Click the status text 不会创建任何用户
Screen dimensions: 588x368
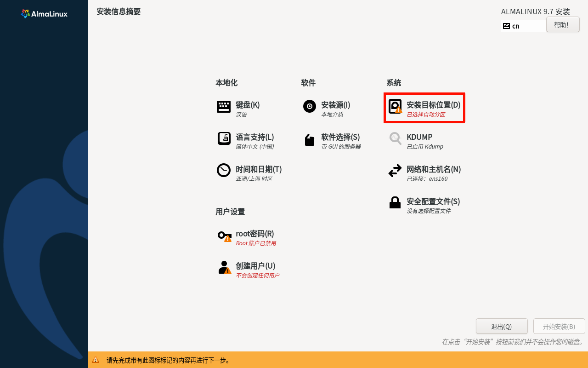(x=257, y=276)
